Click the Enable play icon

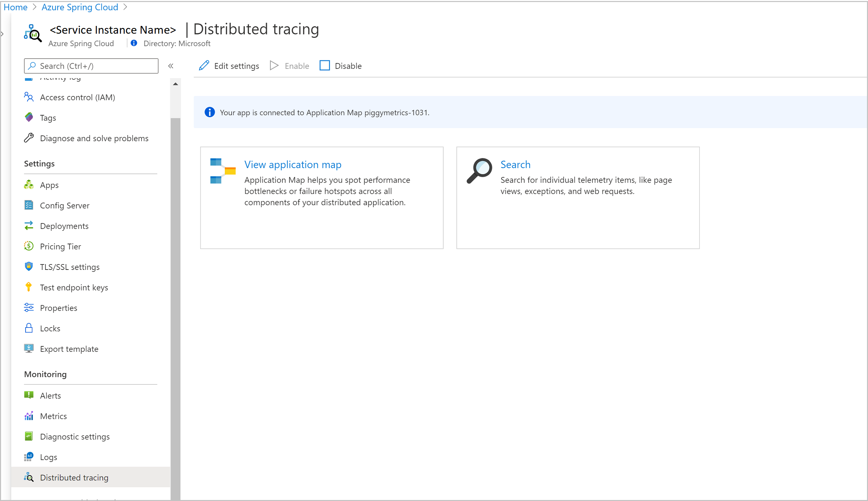274,65
